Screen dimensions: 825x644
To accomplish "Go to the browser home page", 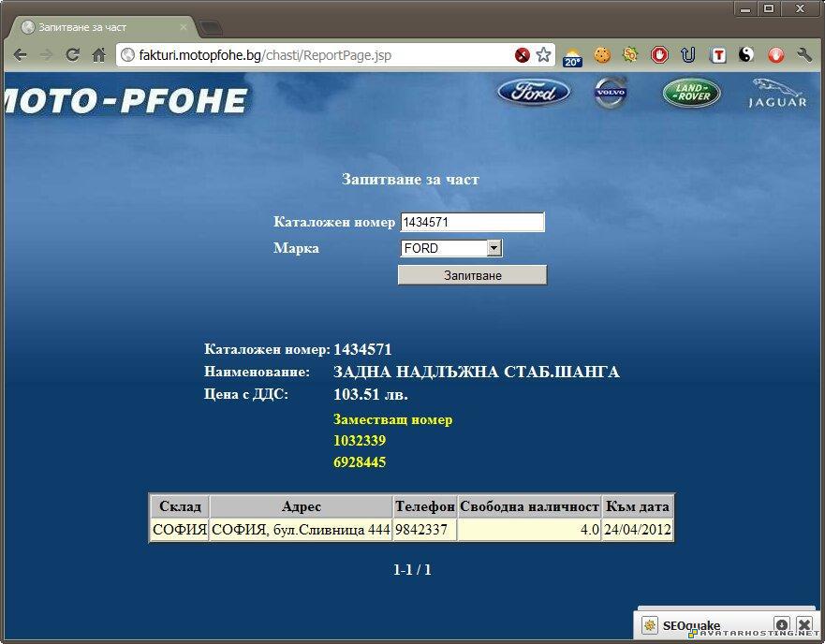I will [98, 55].
